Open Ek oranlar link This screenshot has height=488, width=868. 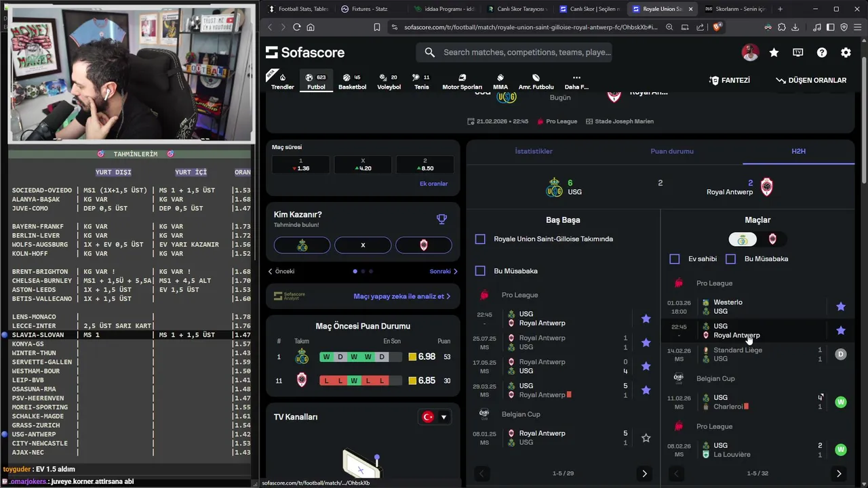click(433, 184)
